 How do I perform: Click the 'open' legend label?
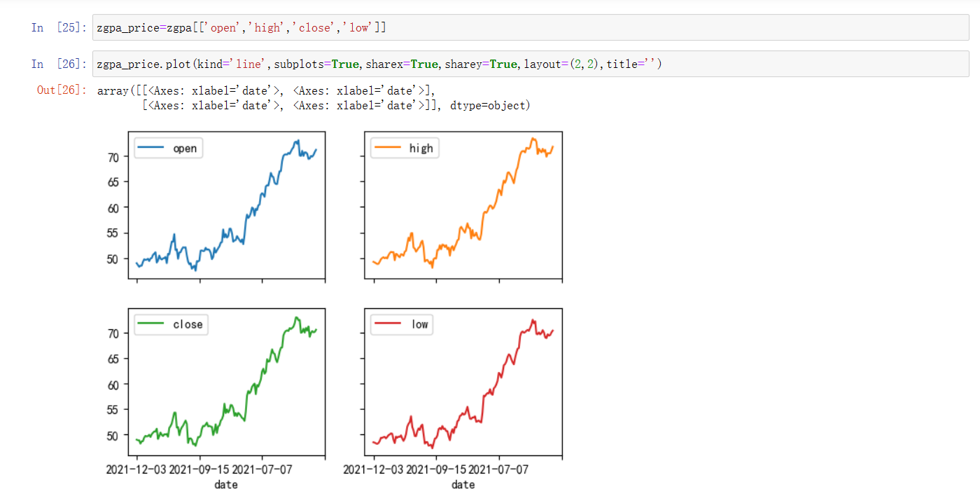click(185, 149)
